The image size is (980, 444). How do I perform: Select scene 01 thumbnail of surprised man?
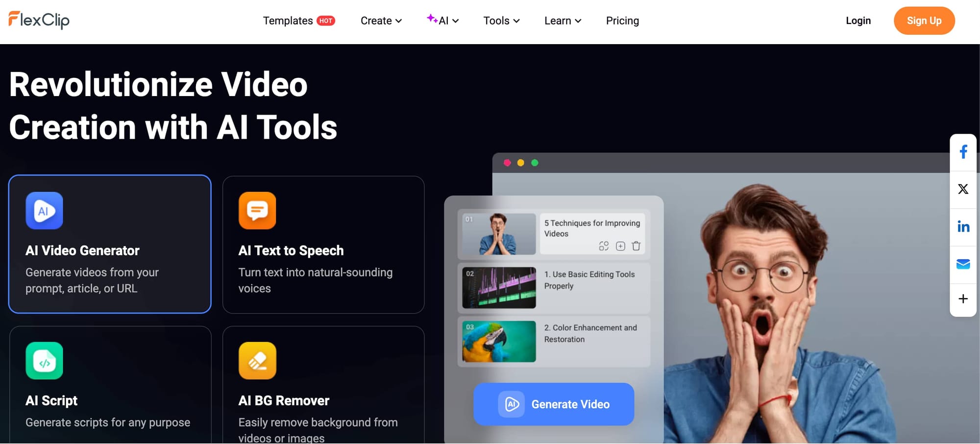point(499,234)
